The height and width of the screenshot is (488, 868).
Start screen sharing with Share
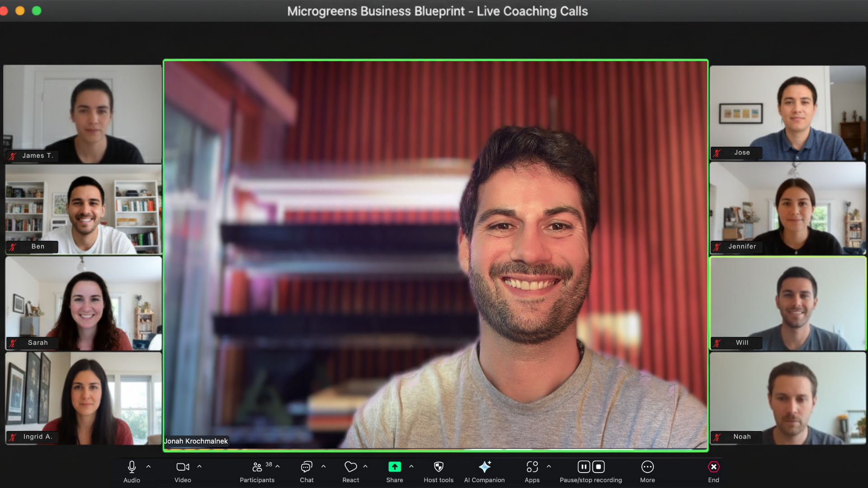(394, 467)
